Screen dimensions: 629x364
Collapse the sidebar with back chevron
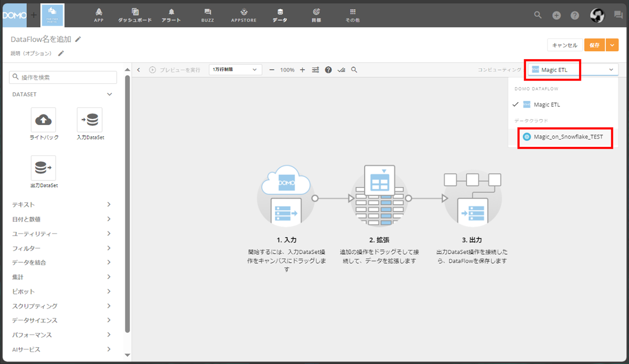(139, 70)
